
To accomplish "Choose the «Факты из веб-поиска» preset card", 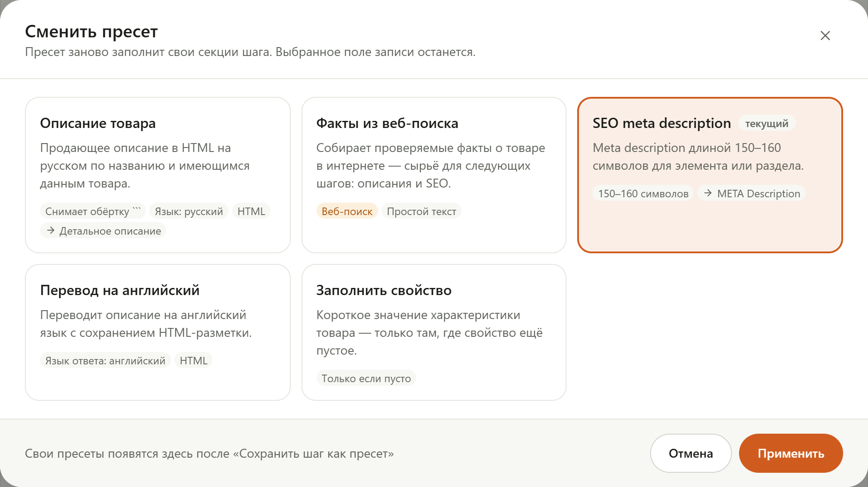I will 434,175.
